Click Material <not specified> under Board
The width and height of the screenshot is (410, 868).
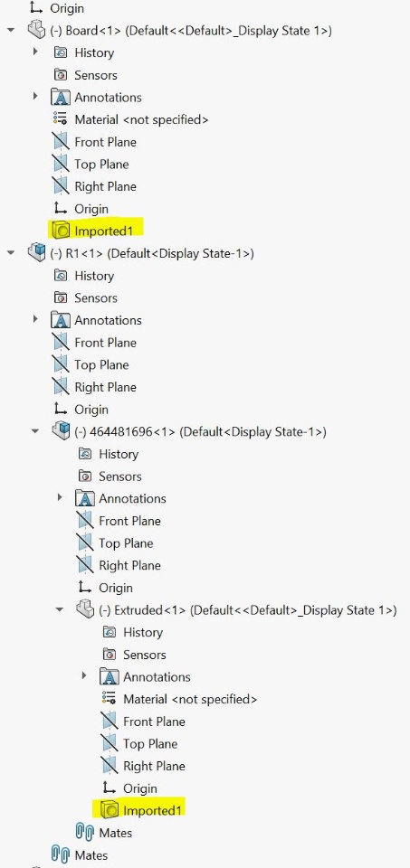[x=141, y=119]
